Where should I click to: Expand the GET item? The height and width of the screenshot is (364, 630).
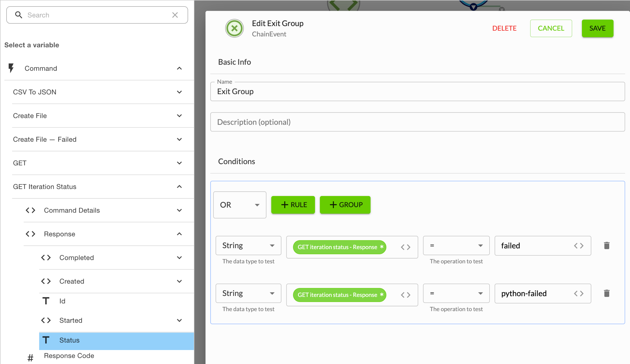pos(179,163)
